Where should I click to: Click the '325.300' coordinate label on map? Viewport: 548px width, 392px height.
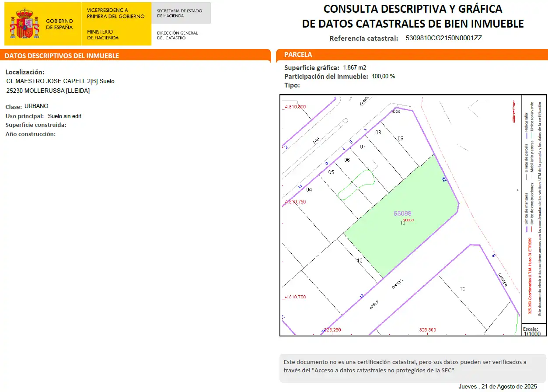[429, 330]
